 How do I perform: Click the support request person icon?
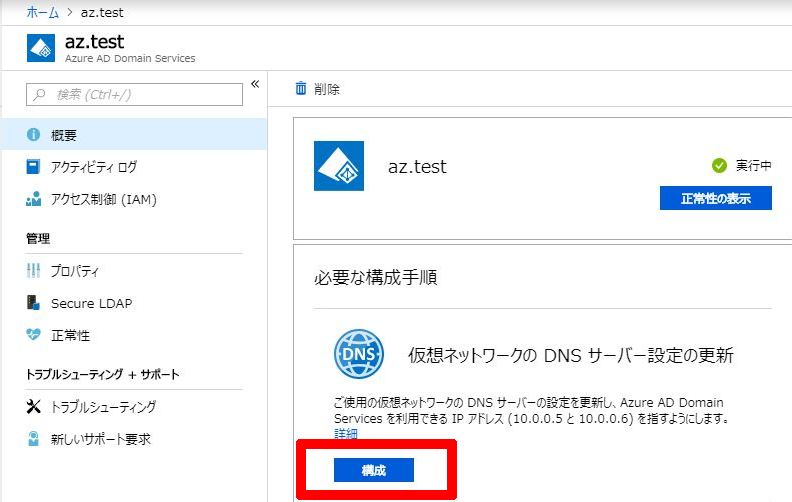pyautogui.click(x=33, y=438)
